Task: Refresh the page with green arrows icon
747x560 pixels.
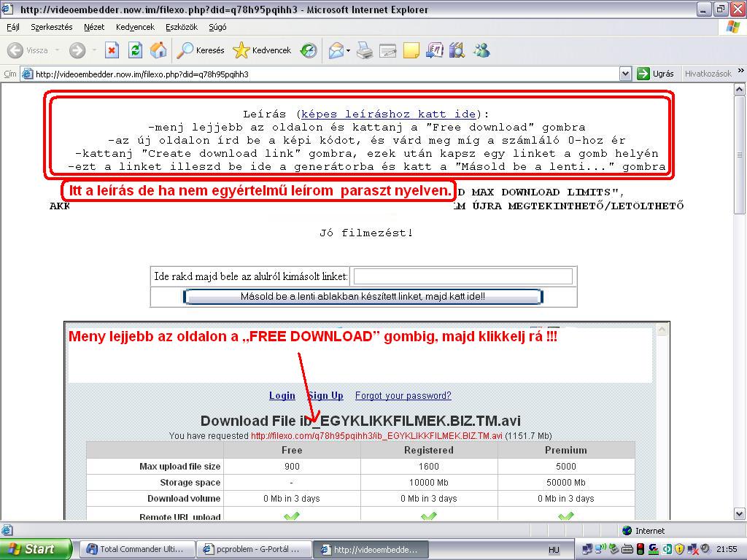Action: 135,50
